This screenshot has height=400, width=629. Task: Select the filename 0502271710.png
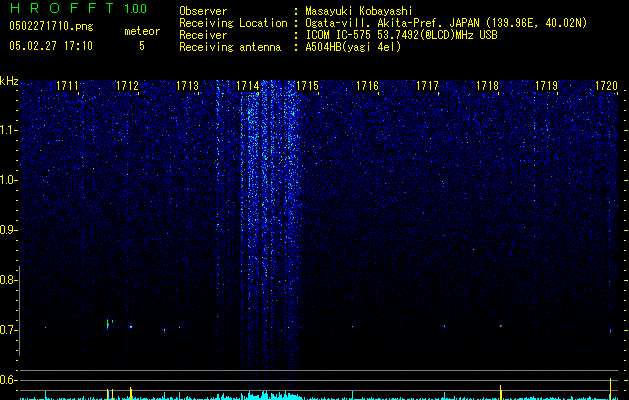[x=51, y=26]
